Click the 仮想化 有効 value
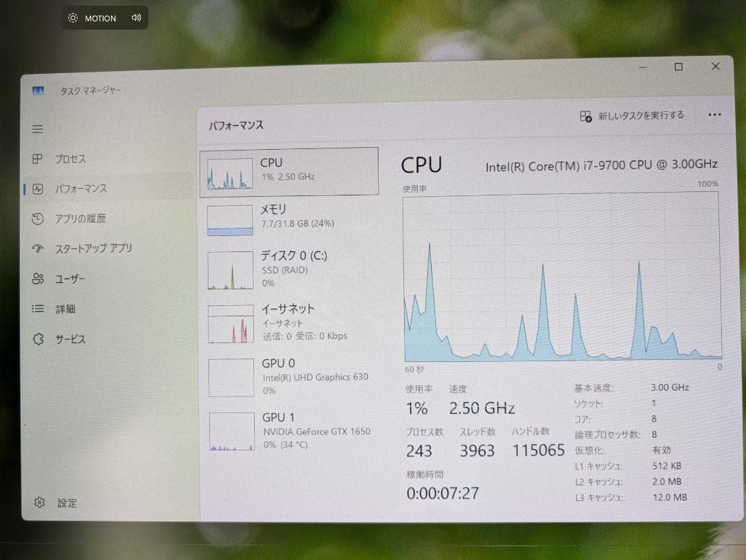Image resolution: width=746 pixels, height=560 pixels. [661, 450]
